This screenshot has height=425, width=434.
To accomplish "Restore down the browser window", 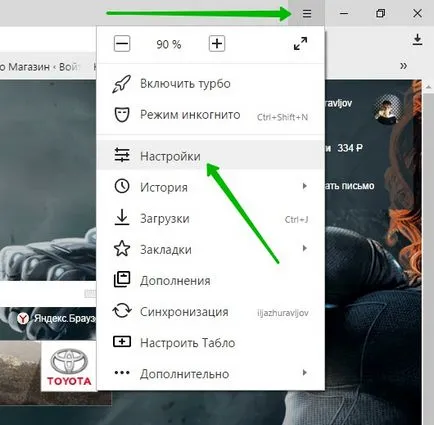I will click(x=380, y=13).
